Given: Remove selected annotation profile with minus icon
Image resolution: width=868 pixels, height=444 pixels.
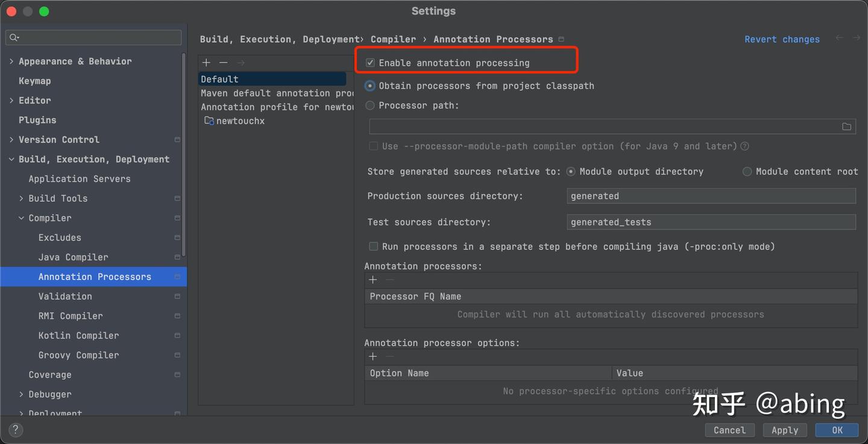Looking at the screenshot, I should (x=224, y=63).
